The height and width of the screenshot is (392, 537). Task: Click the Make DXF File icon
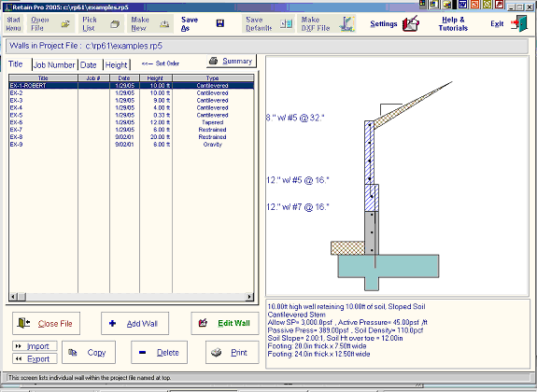coord(347,23)
